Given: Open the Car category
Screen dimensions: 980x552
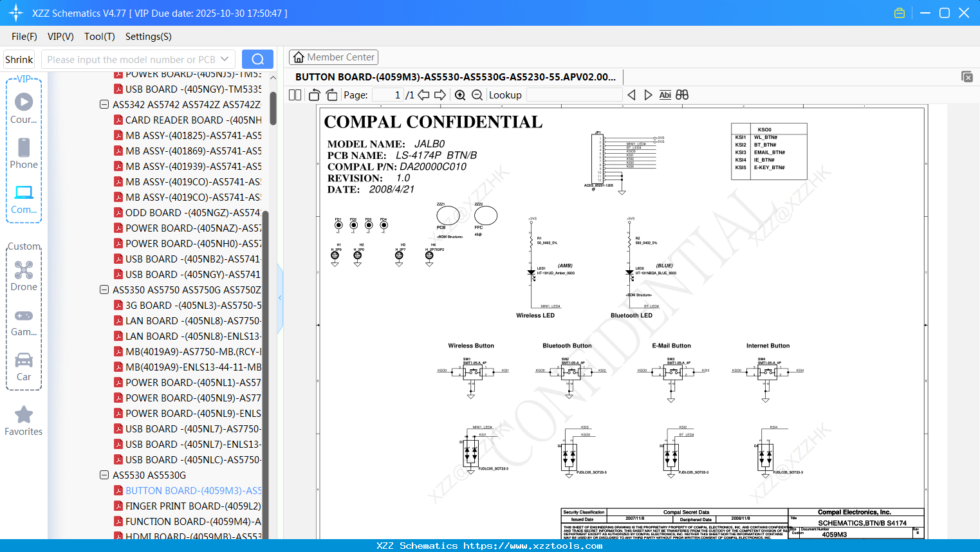Looking at the screenshot, I should [24, 367].
